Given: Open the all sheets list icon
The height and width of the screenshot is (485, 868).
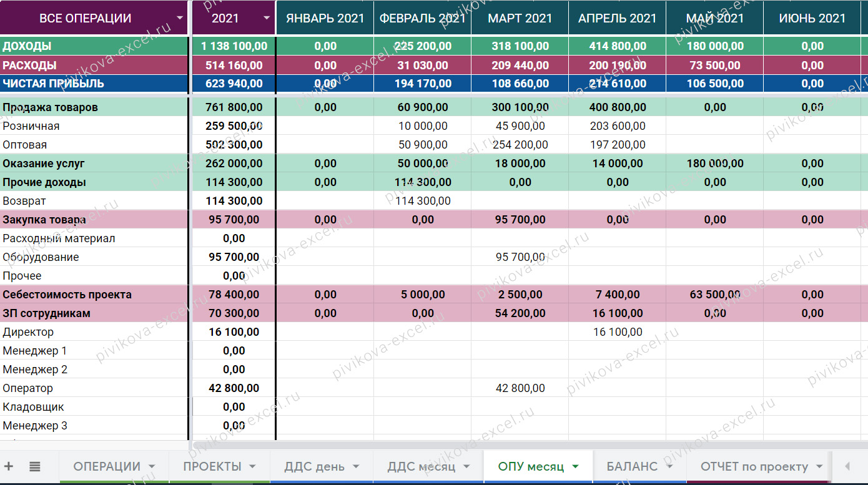Looking at the screenshot, I should coord(35,466).
